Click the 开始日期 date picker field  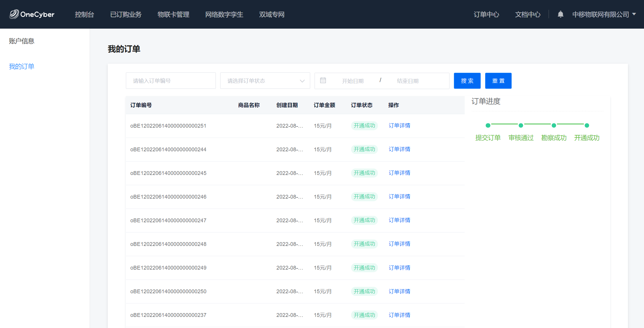[x=353, y=81]
